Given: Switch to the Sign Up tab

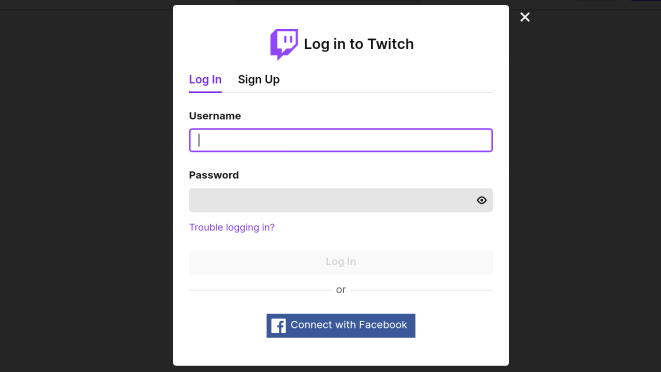Looking at the screenshot, I should (258, 80).
